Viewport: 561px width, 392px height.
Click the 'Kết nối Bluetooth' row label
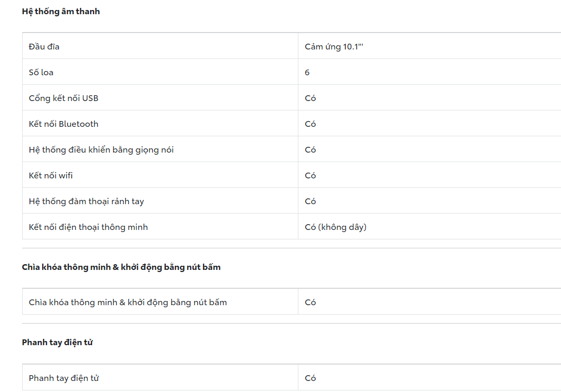64,124
